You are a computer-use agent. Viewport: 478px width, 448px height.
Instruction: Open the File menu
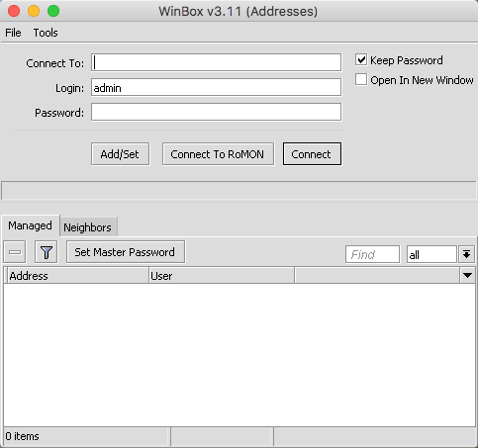coord(13,33)
